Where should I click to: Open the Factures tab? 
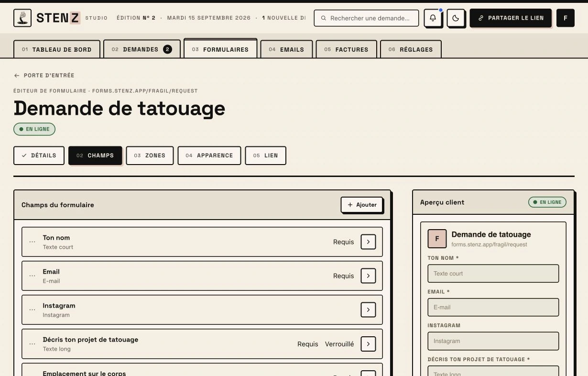click(347, 49)
